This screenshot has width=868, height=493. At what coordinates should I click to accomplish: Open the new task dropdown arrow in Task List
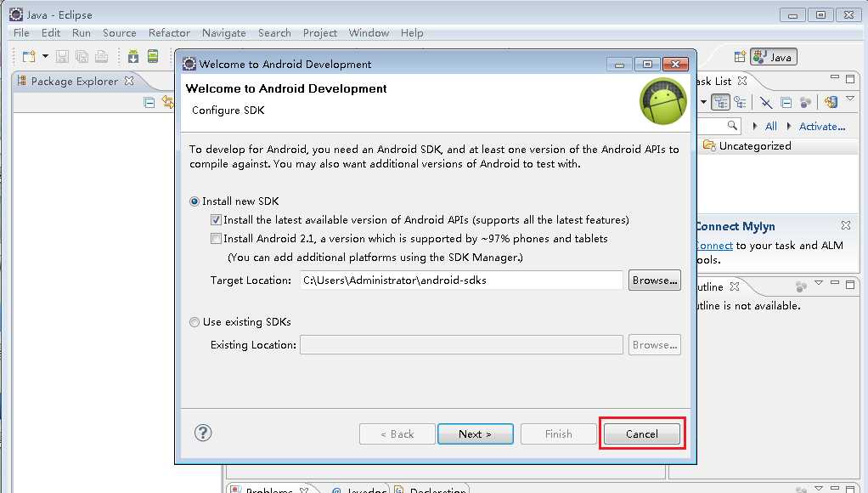703,102
